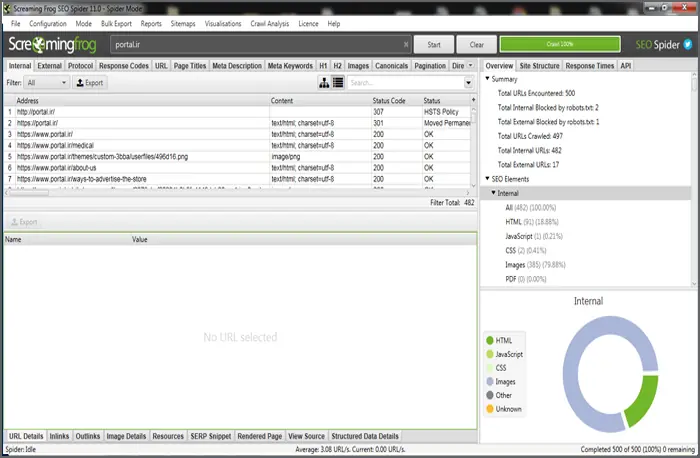Click the Unknown legend orange swatch
This screenshot has height=458, width=700.
click(x=490, y=408)
